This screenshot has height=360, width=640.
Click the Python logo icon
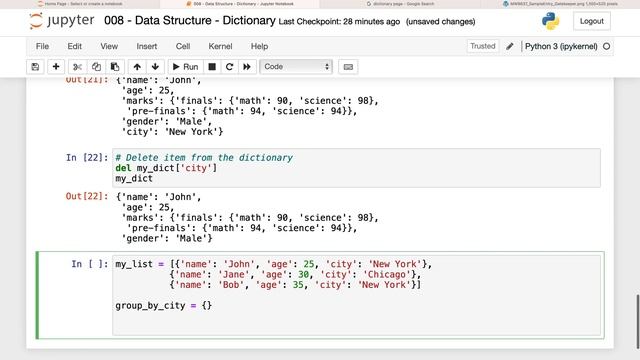(x=550, y=21)
